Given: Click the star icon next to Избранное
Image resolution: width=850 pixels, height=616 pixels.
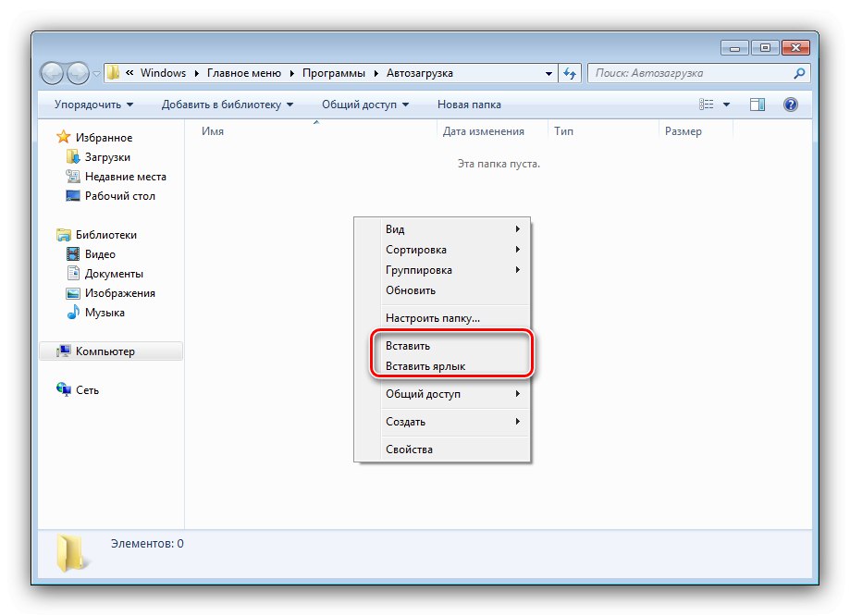Looking at the screenshot, I should 64,137.
